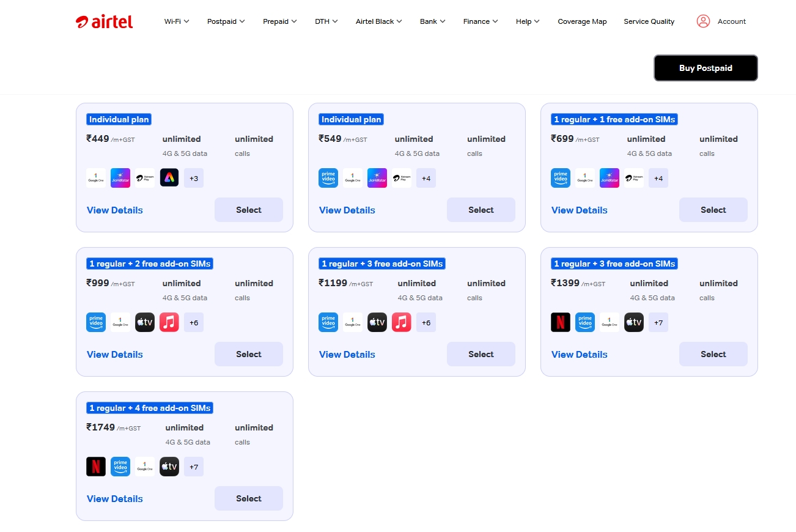This screenshot has width=796, height=532.
Task: Go to the Coverage Map page
Action: 582,21
